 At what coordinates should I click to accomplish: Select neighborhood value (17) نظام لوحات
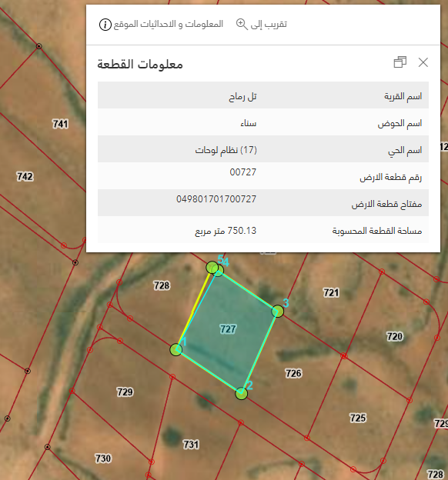(x=226, y=150)
